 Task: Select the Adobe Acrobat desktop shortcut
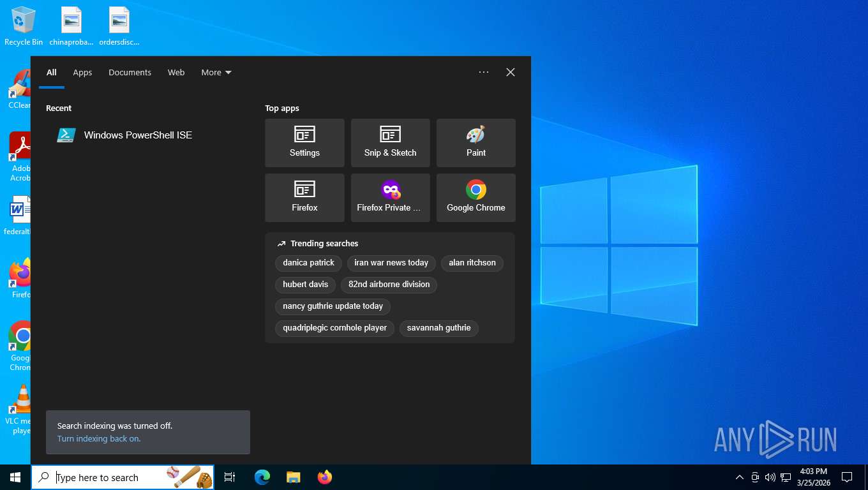click(x=20, y=157)
